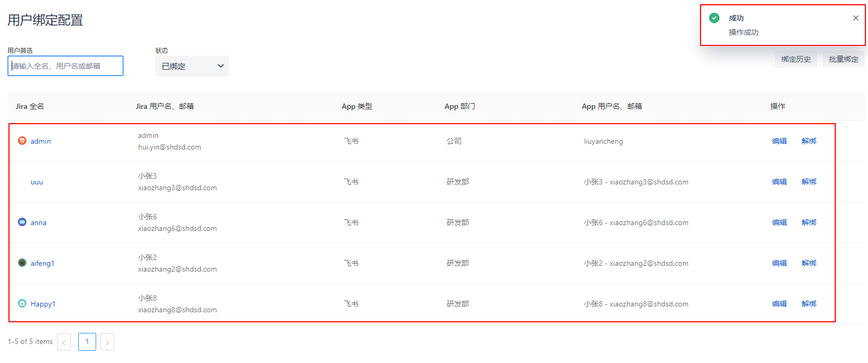
Task: Click the 批量绑定 batch bind button
Action: [x=843, y=59]
